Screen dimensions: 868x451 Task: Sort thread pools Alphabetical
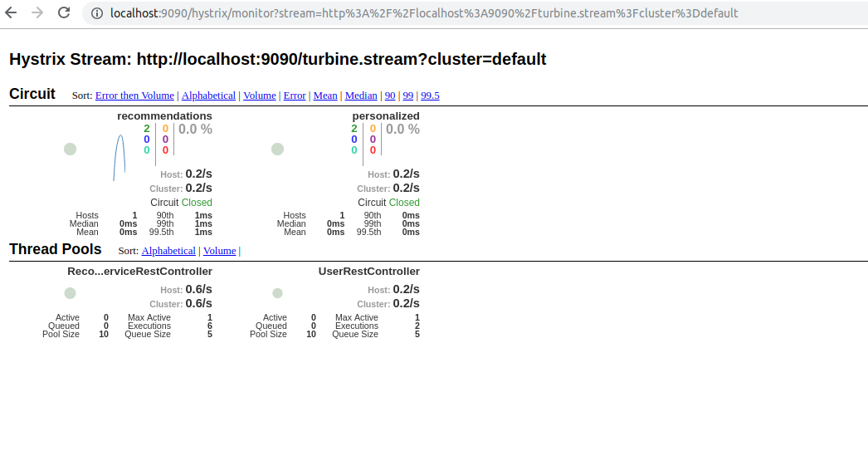[x=168, y=251]
